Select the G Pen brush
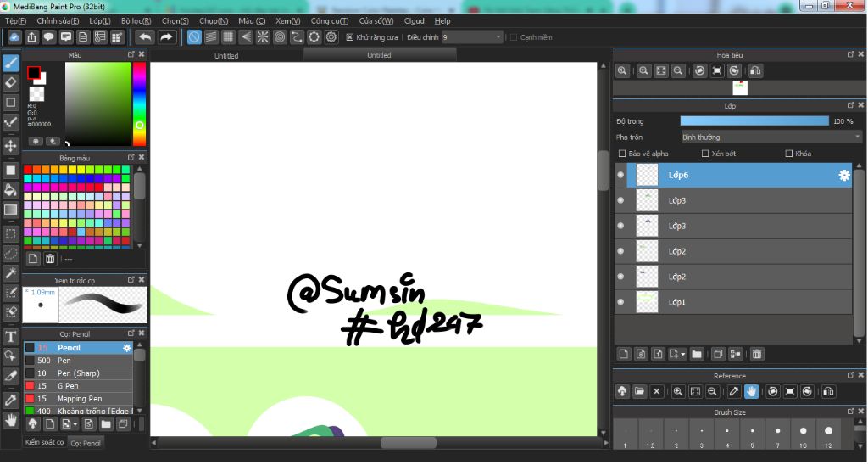 pos(78,386)
